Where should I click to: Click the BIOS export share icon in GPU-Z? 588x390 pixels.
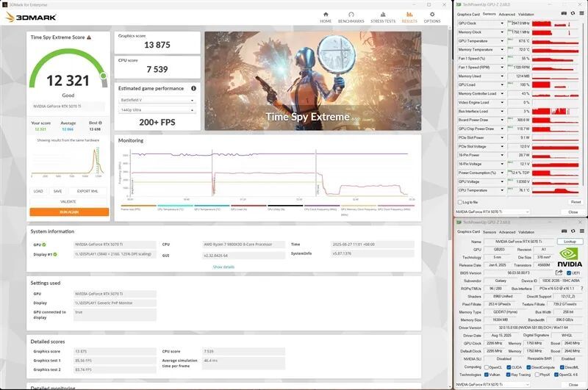559,272
